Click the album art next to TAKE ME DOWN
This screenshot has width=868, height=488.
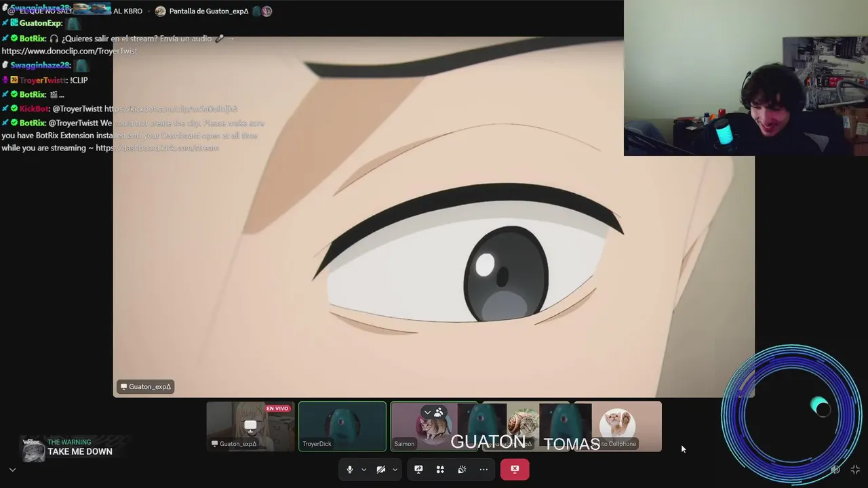(33, 450)
